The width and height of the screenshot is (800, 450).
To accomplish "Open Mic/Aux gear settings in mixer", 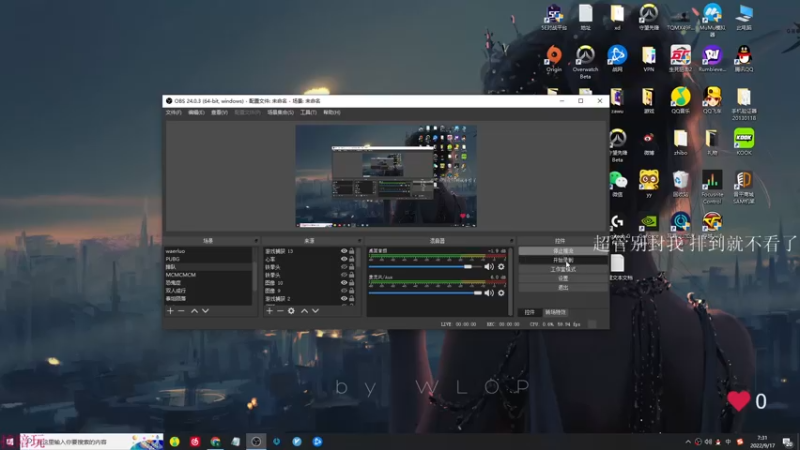I will click(502, 293).
